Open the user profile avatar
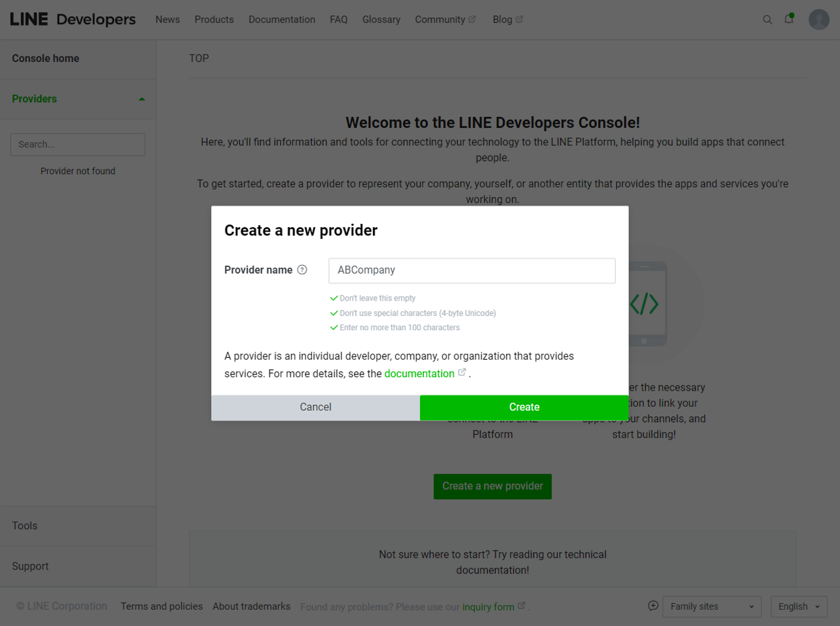The height and width of the screenshot is (626, 840). pos(818,19)
